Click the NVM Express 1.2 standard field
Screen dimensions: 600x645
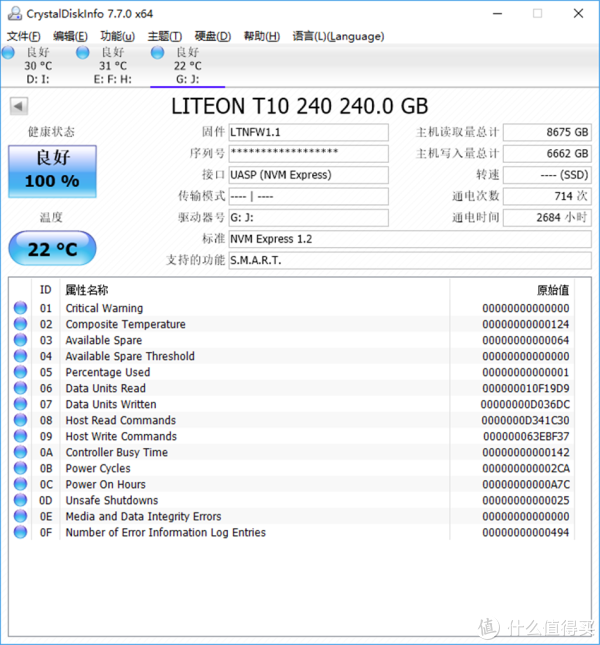(x=410, y=239)
